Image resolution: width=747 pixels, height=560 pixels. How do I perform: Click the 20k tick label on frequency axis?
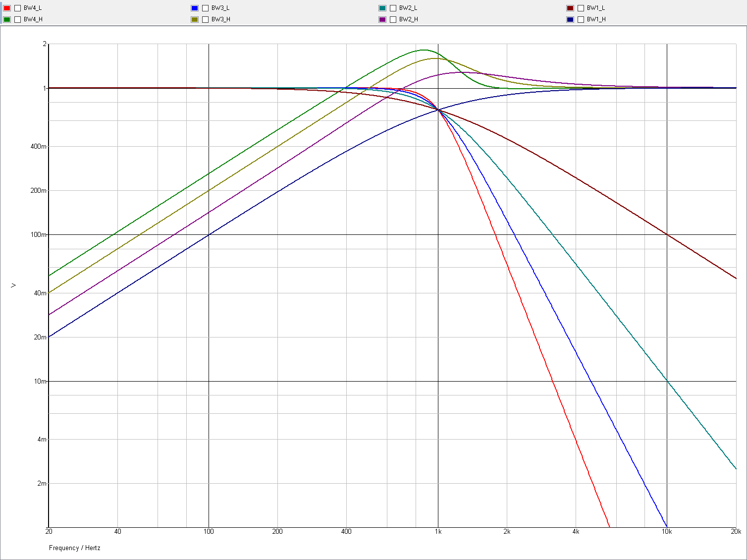click(x=736, y=532)
